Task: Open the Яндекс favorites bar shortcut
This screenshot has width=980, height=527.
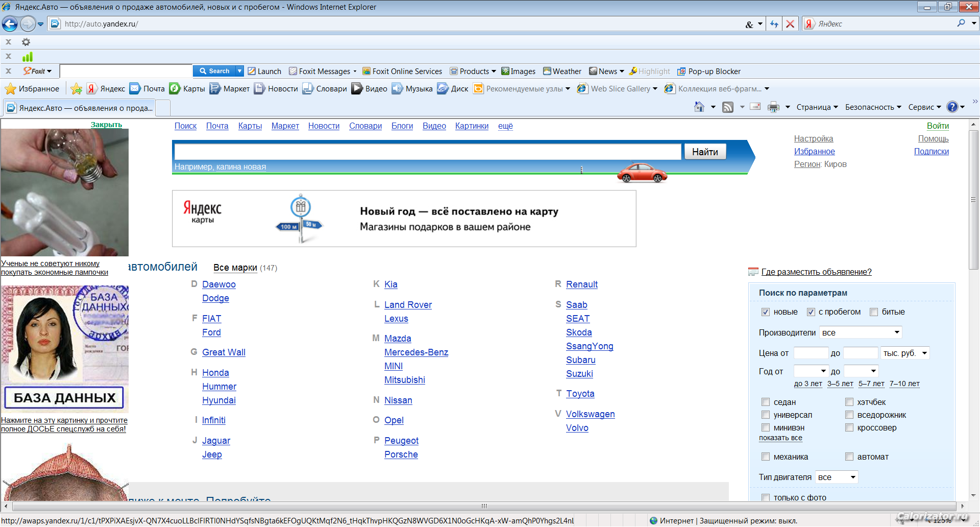Action: click(x=106, y=89)
